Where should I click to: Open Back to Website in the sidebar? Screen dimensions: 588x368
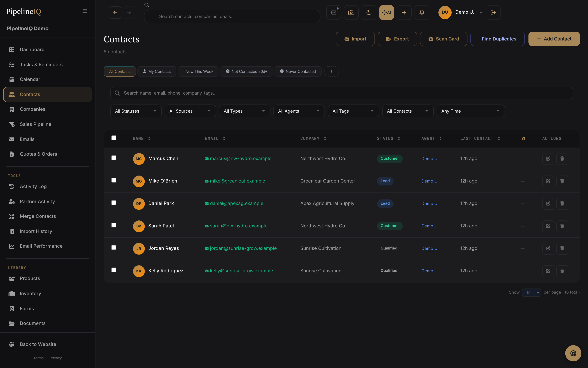point(48,344)
